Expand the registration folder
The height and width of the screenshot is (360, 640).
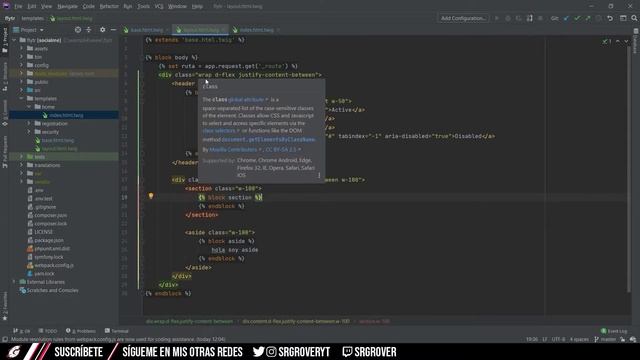(29, 123)
